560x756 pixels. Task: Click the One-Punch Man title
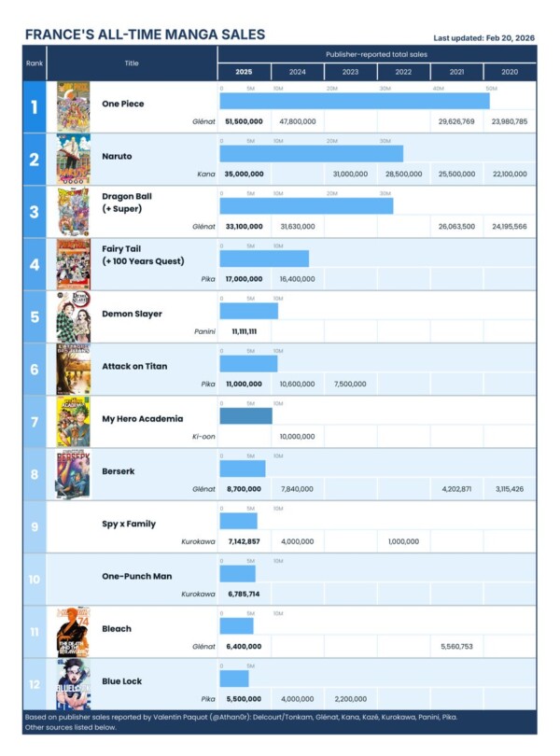point(137,576)
